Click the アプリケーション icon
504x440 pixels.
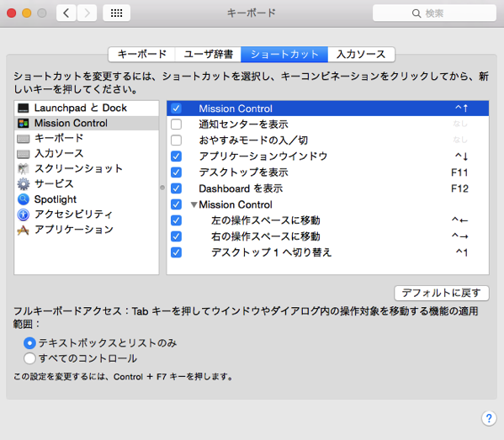point(24,230)
